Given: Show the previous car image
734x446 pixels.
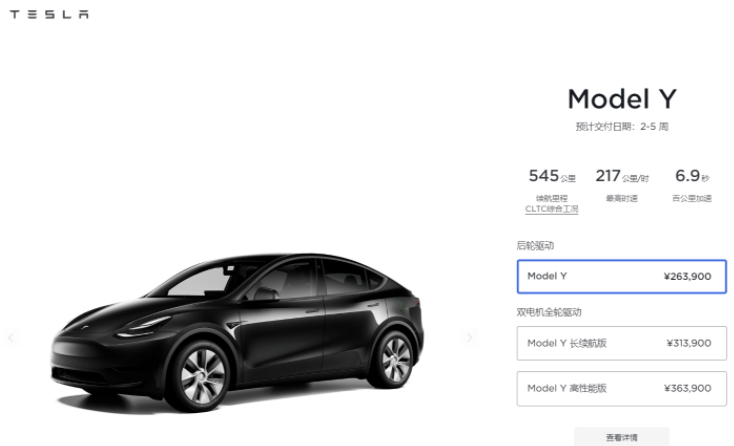Looking at the screenshot, I should pyautogui.click(x=11, y=337).
